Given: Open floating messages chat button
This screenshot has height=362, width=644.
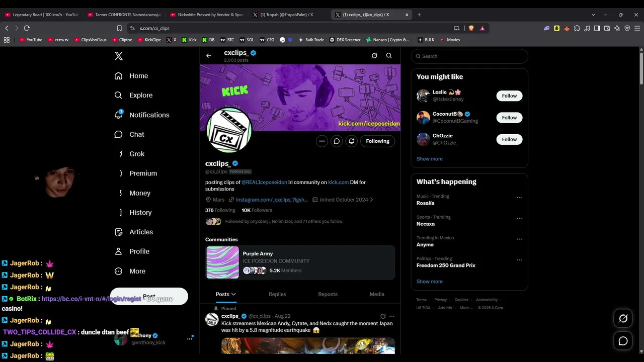Looking at the screenshot, I should pyautogui.click(x=623, y=341).
